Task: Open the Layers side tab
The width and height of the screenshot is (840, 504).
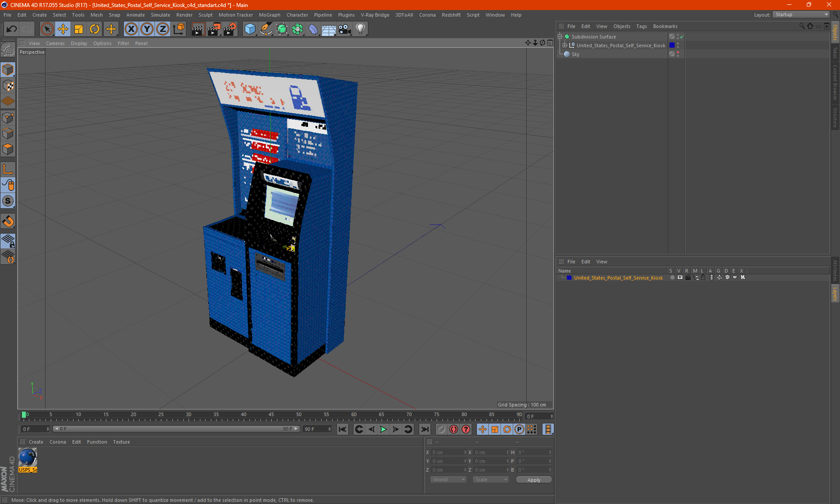Action: coord(835,294)
